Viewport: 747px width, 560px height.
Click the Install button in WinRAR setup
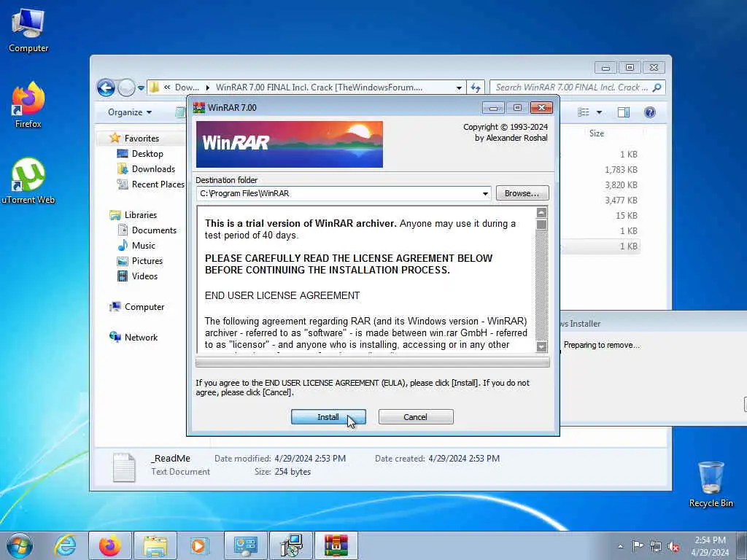pos(328,416)
